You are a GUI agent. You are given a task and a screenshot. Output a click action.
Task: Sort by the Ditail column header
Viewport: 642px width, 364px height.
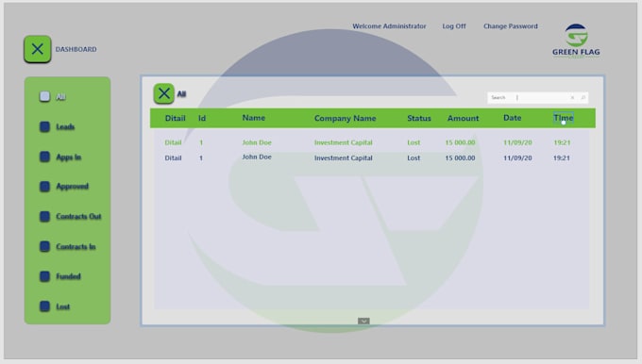[176, 118]
